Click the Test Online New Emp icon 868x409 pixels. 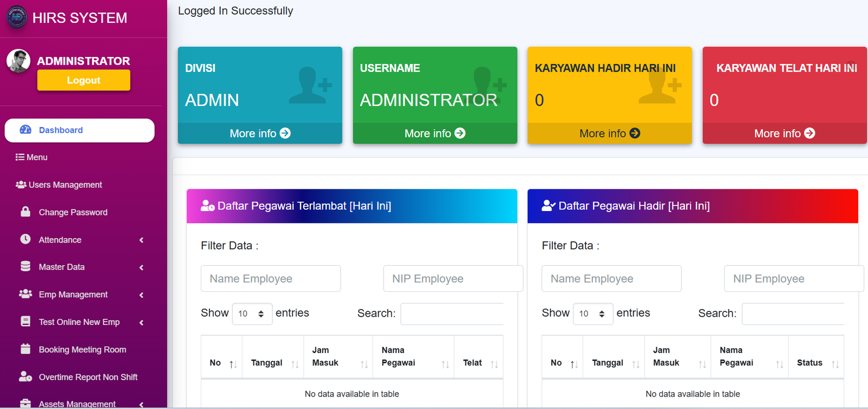25,321
